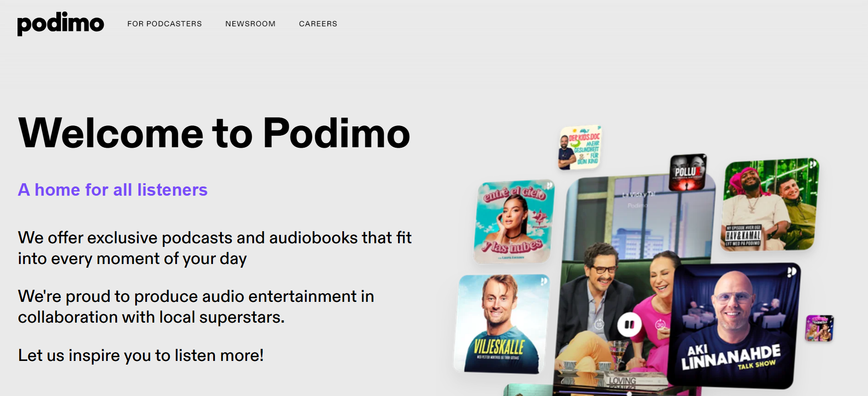
Task: Click the Podimo badge on the Aki Linnanahde cover
Action: [x=791, y=272]
